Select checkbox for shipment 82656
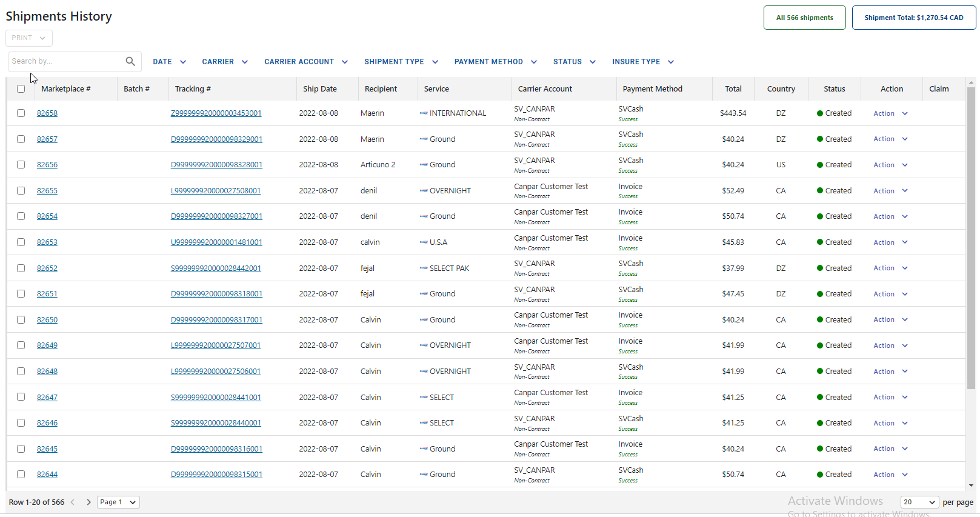The image size is (980, 517). 21,164
